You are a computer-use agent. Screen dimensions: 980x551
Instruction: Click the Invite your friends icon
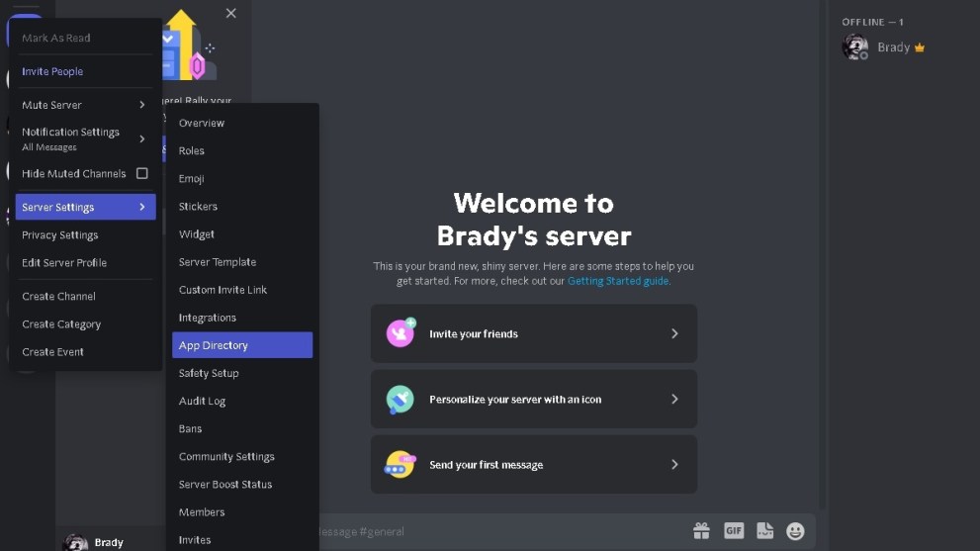[x=401, y=332]
